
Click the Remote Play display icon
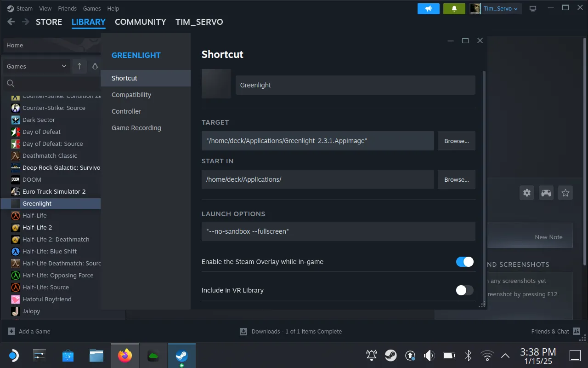pos(533,8)
